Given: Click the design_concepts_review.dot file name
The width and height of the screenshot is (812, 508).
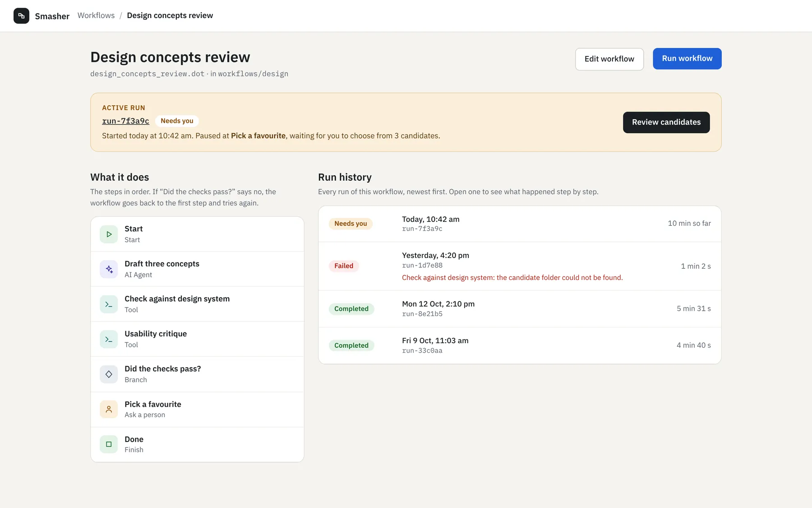Looking at the screenshot, I should tap(148, 74).
